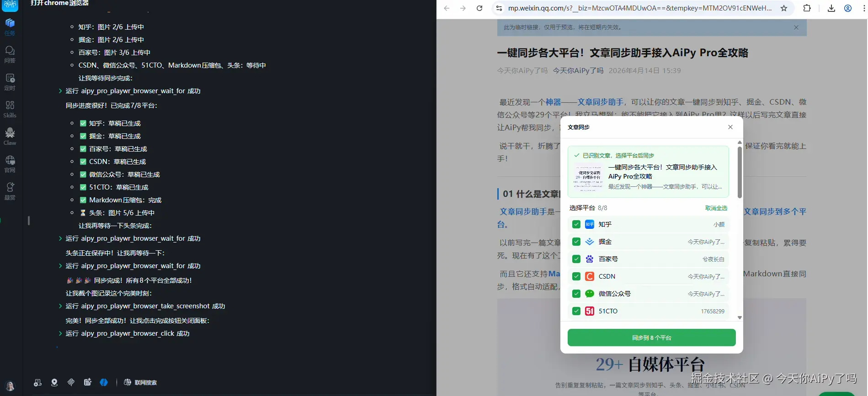The width and height of the screenshot is (868, 396).
Task: Click the dialog scrollbar up arrow
Action: 740,143
